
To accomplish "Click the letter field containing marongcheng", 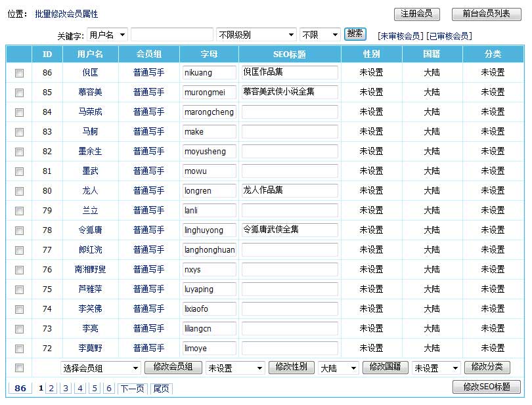I will pyautogui.click(x=210, y=112).
